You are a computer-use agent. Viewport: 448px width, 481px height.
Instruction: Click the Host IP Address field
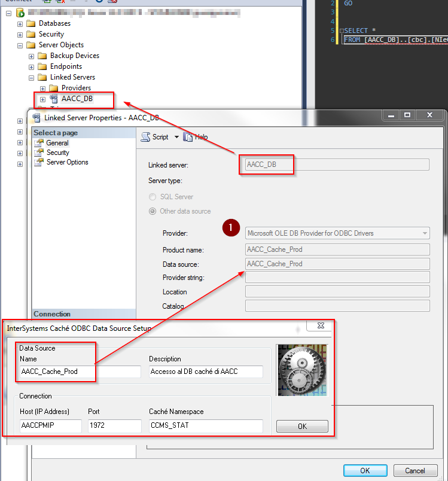click(51, 426)
